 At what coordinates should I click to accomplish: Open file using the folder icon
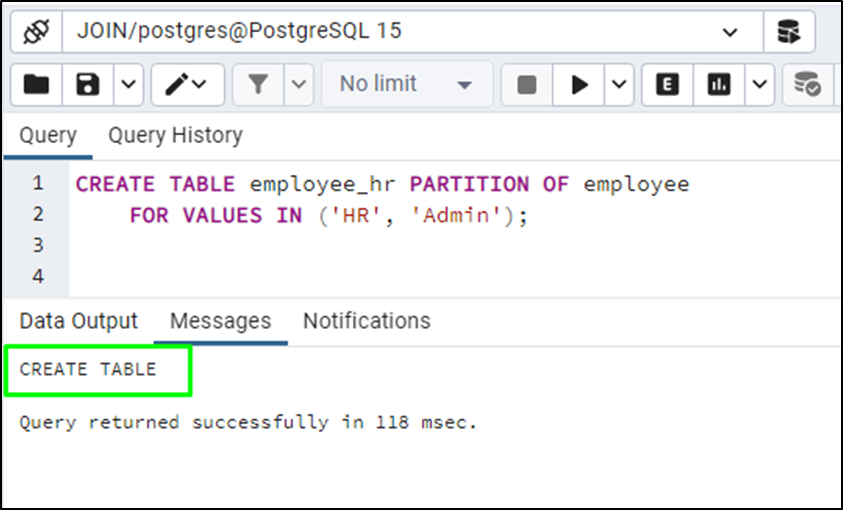(x=37, y=84)
